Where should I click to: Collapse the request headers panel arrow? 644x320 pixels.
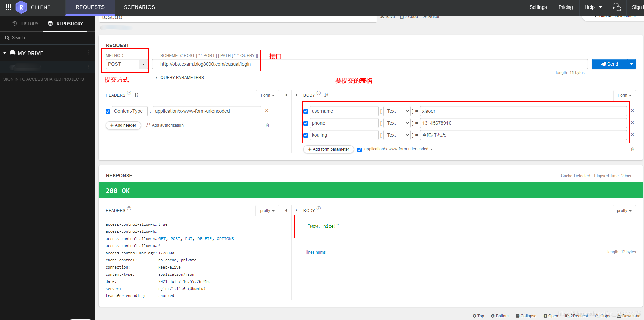[286, 95]
